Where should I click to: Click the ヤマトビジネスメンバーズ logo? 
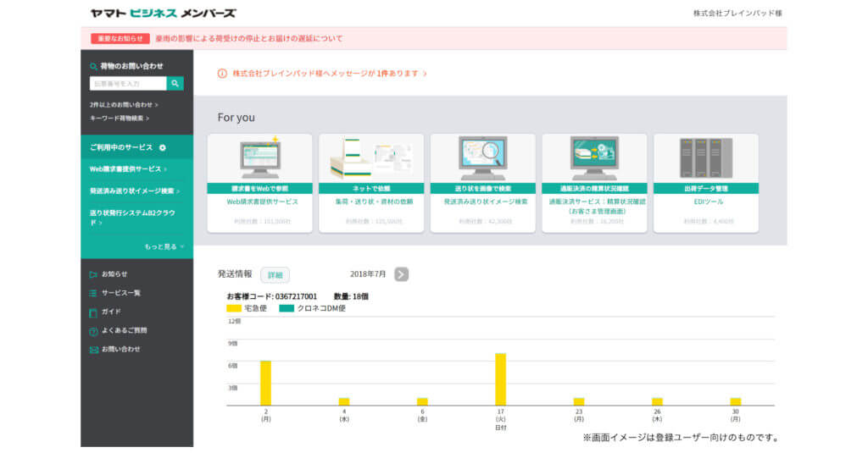[x=164, y=13]
